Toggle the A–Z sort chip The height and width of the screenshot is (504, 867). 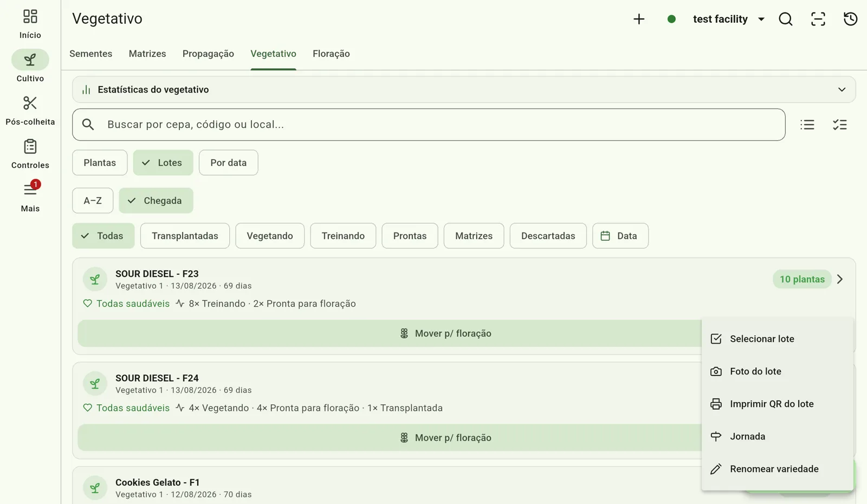click(93, 201)
